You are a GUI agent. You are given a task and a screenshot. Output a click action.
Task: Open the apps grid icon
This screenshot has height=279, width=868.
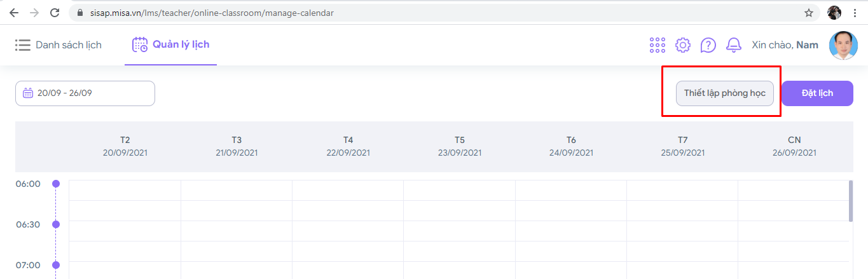[657, 45]
